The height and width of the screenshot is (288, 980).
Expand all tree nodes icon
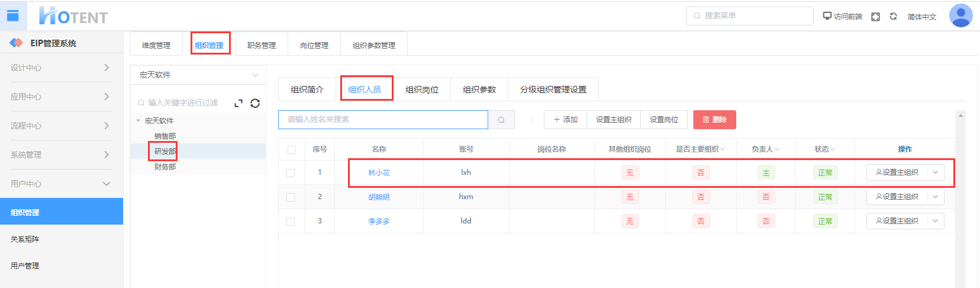[x=238, y=103]
